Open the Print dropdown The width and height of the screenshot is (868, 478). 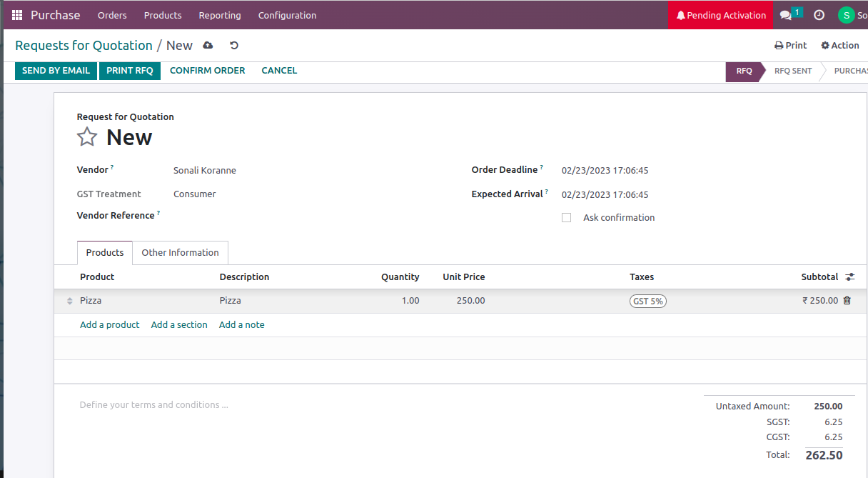[x=791, y=46]
